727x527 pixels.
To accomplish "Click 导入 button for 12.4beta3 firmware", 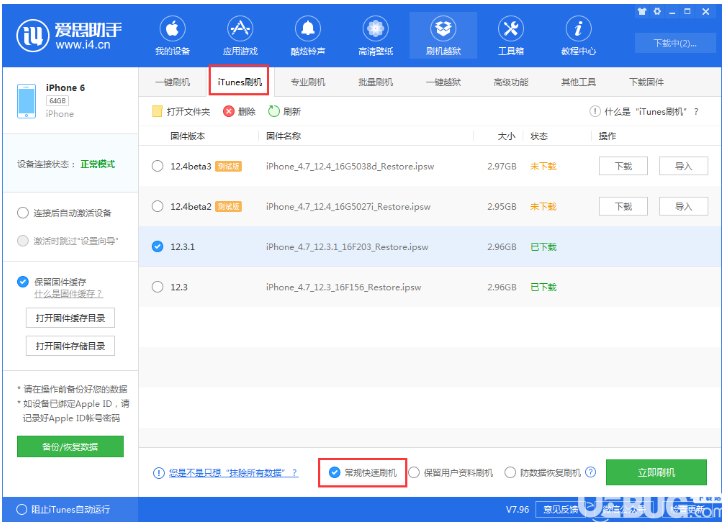I will 683,166.
